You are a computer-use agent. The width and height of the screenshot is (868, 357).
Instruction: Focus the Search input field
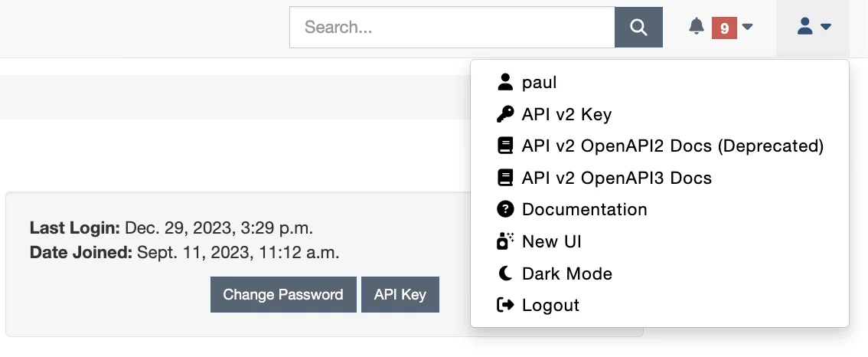(452, 28)
